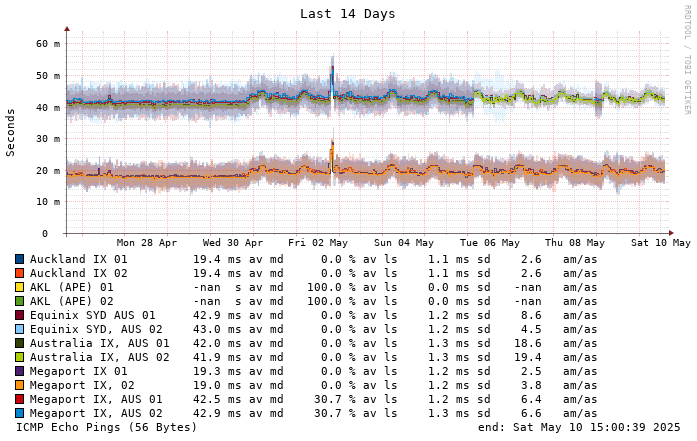Click the 'end: Sat May 10 15:00:39 2025' timestamp
Viewport: 697px width, 441px height.
click(579, 427)
